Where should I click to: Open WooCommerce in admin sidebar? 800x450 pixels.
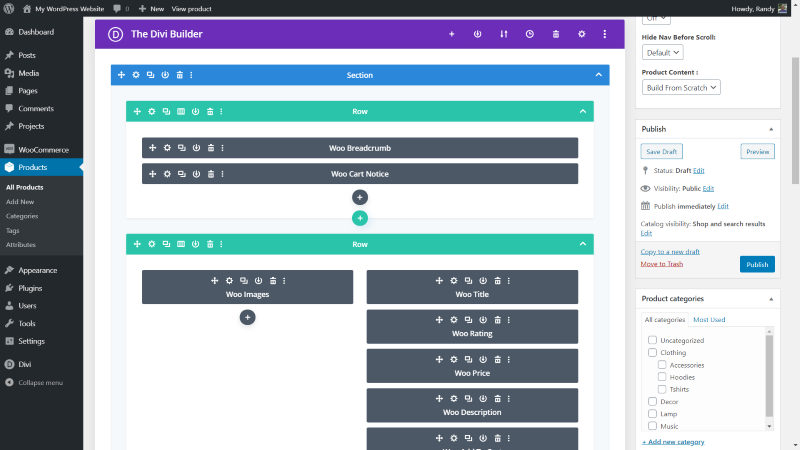41,149
